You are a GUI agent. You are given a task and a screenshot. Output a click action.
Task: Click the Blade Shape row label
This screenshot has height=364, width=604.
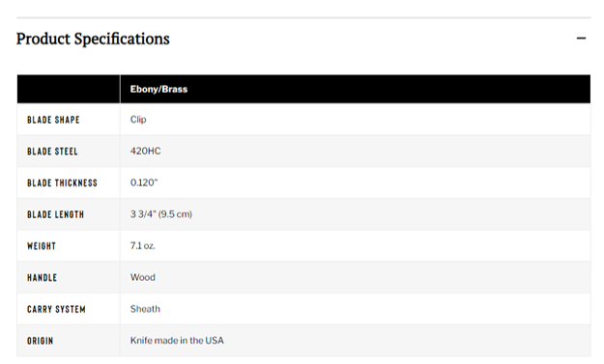point(53,120)
